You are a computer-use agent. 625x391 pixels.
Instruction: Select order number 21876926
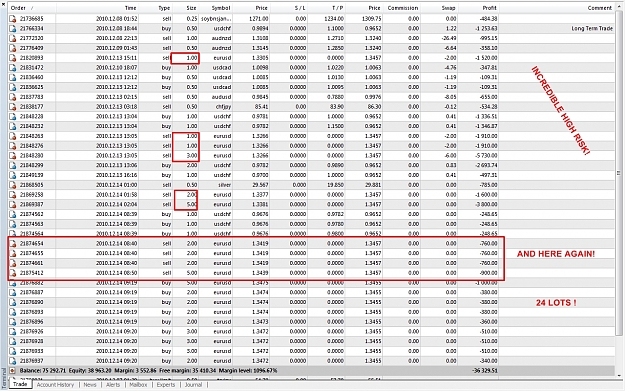tap(31, 332)
